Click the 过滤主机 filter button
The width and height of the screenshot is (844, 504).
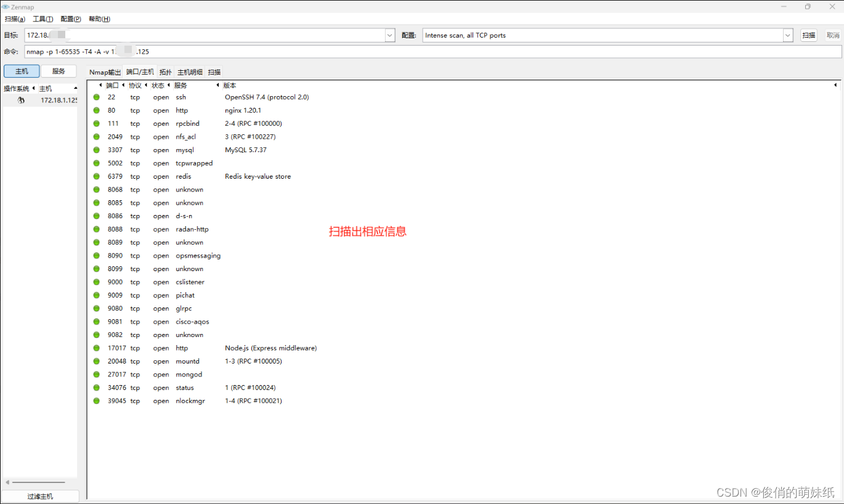pos(40,496)
